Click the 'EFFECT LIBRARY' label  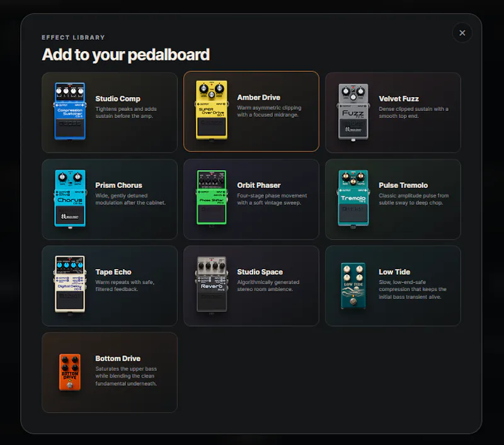point(73,37)
